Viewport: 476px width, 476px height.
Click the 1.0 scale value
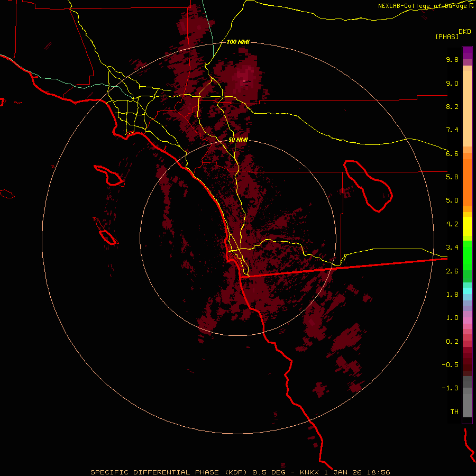[452, 318]
